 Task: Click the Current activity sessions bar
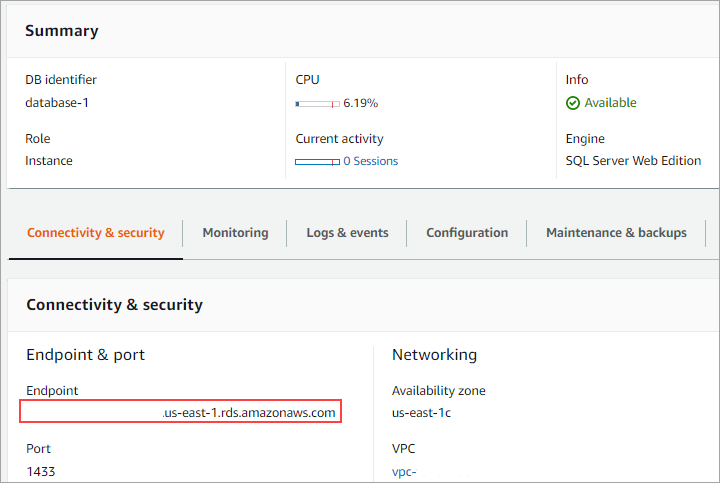(317, 162)
